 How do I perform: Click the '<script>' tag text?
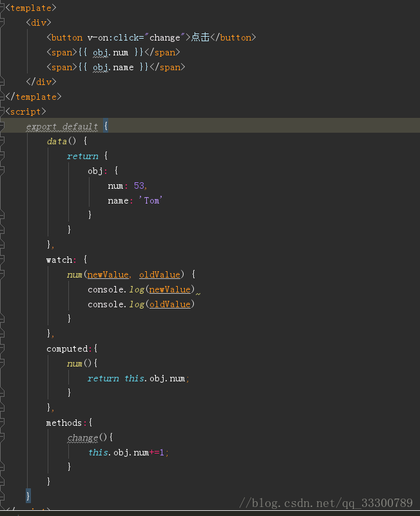[26, 111]
